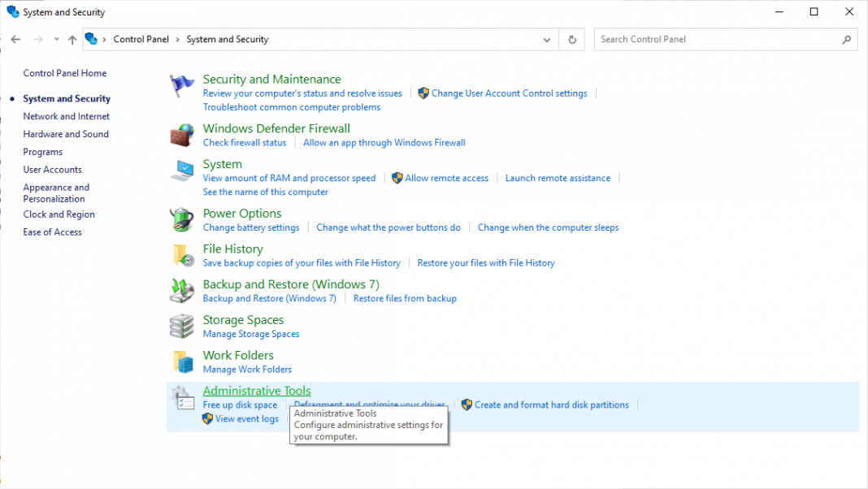
Task: Click the Search Control Panel field
Action: coord(719,39)
